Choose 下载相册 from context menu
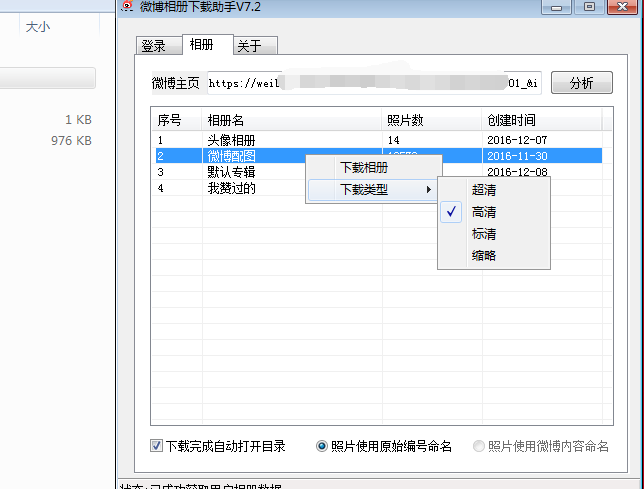This screenshot has height=489, width=644. tap(364, 168)
